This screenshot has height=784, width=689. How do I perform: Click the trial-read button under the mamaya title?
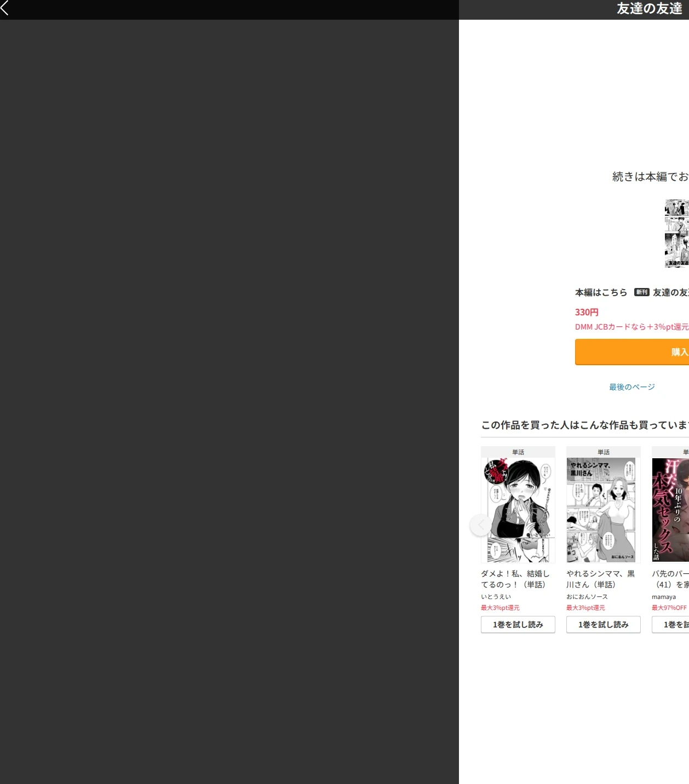pos(670,625)
